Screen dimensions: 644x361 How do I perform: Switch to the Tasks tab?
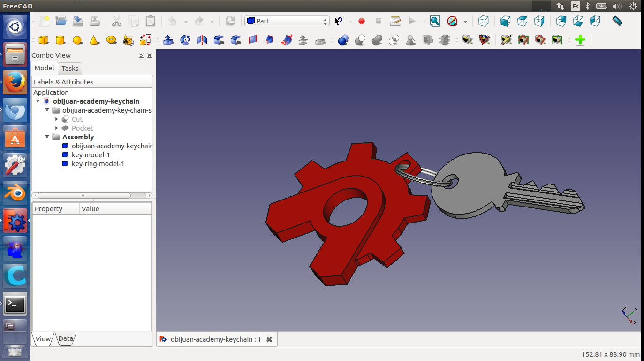(x=70, y=69)
